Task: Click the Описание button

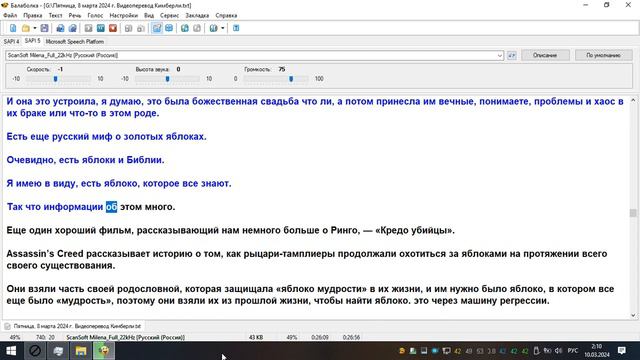Action: tap(545, 56)
